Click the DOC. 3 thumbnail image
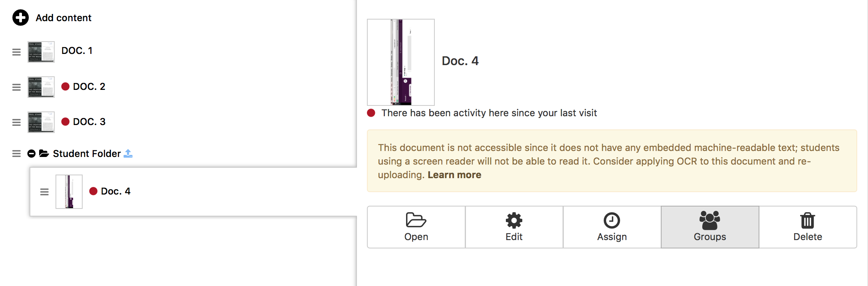The image size is (868, 286). click(41, 122)
